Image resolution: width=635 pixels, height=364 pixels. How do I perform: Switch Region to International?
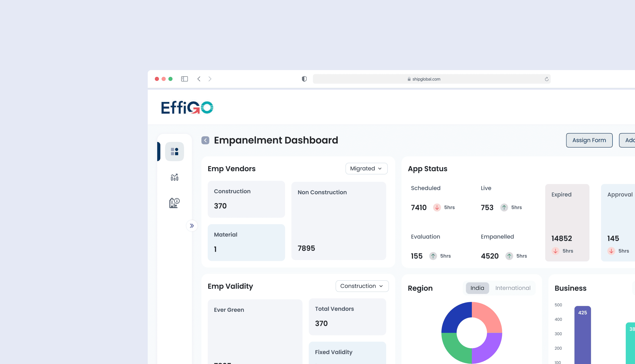pyautogui.click(x=512, y=288)
